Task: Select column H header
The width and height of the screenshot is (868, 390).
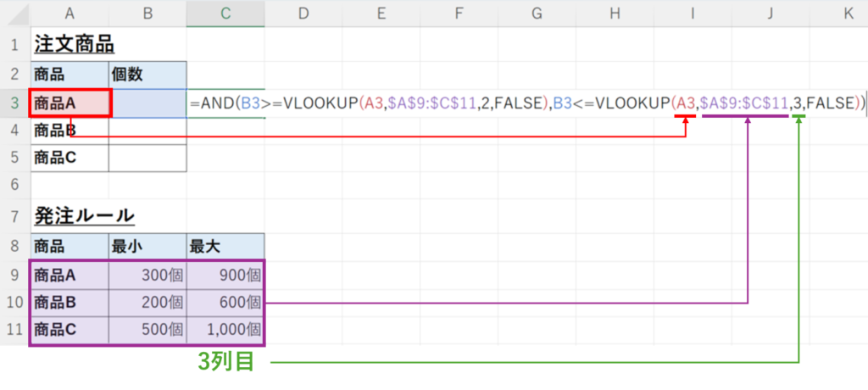Action: tap(615, 14)
